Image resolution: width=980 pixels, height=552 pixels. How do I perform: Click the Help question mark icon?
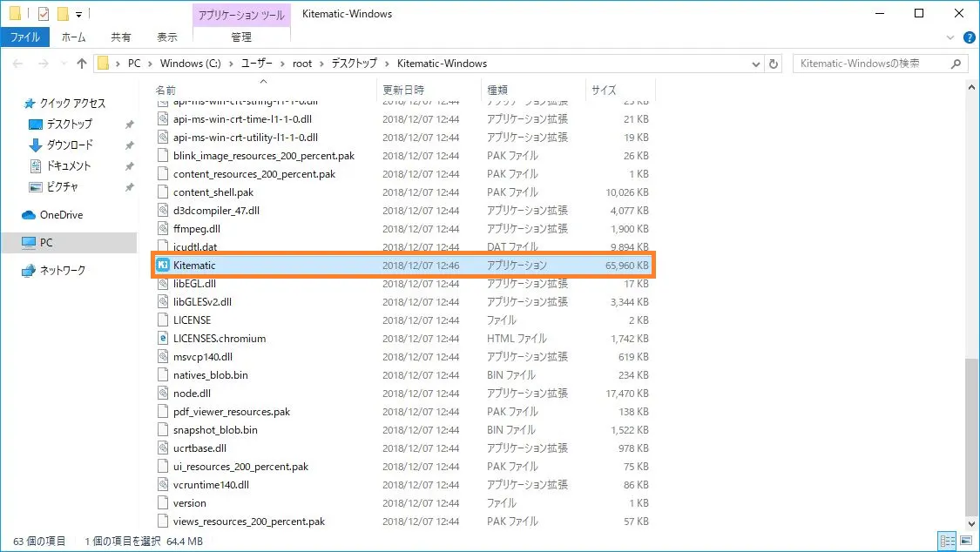pos(970,37)
